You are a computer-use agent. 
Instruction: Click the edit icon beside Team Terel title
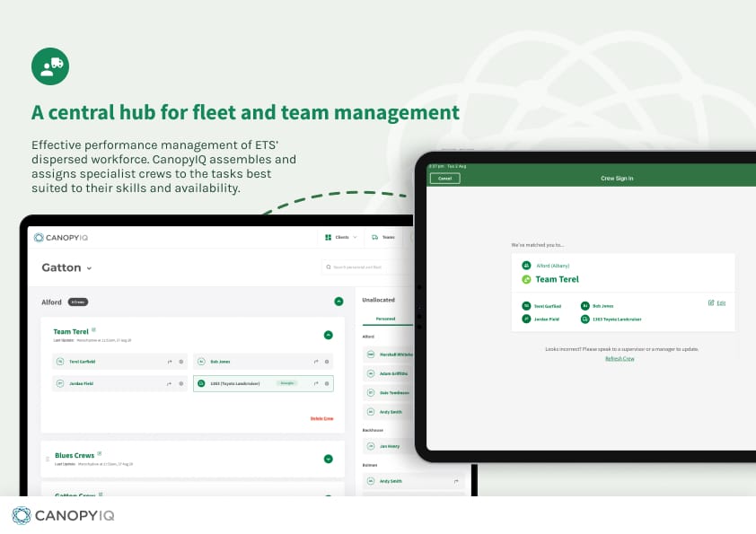point(94,330)
